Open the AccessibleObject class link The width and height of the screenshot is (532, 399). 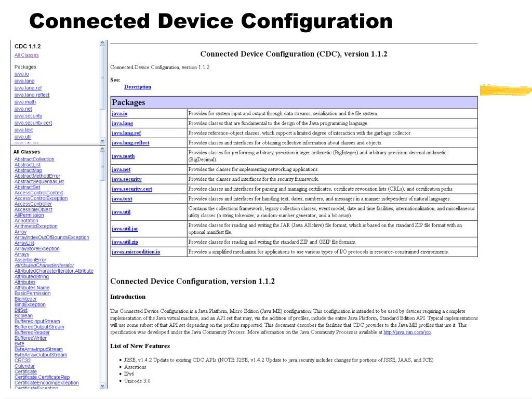click(x=33, y=210)
